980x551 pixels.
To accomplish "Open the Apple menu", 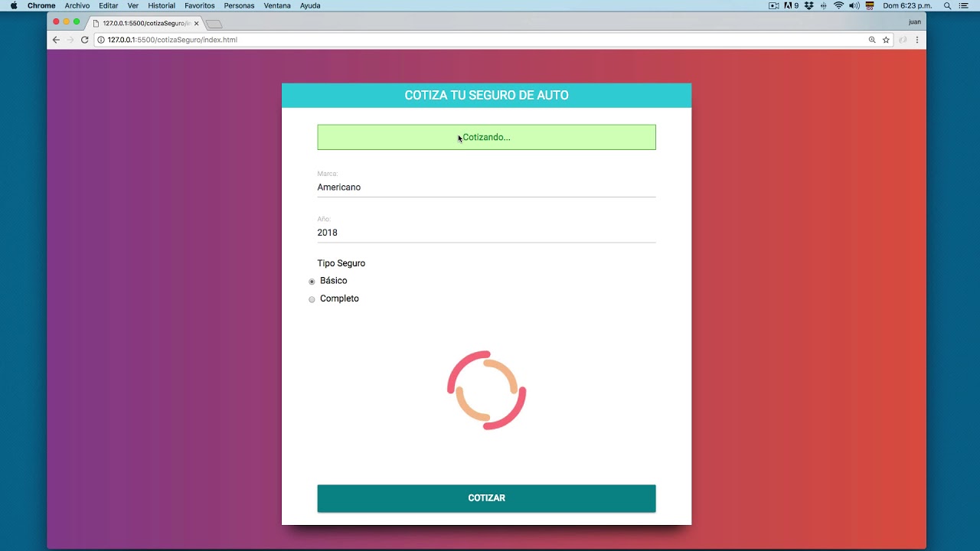I will coord(14,5).
